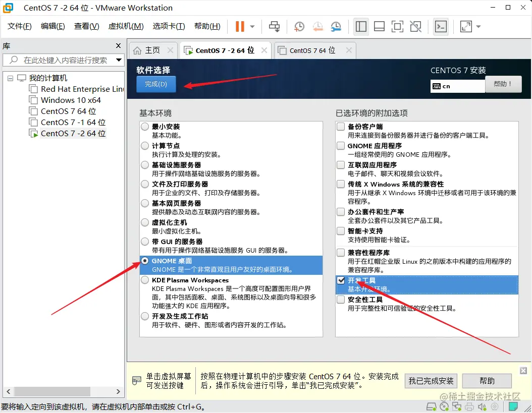The width and height of the screenshot is (532, 413).
Task: Click the search magnifier icon in the library
Action: click(14, 60)
